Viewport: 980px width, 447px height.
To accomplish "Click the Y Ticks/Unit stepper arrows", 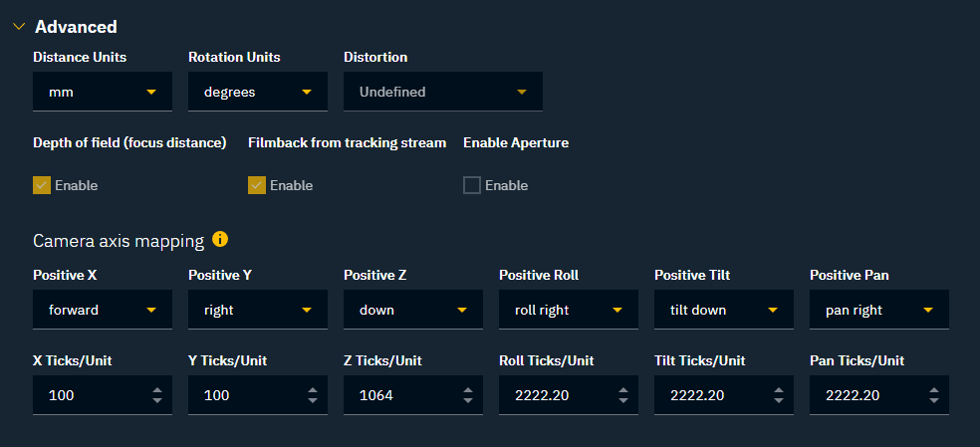I will point(312,395).
